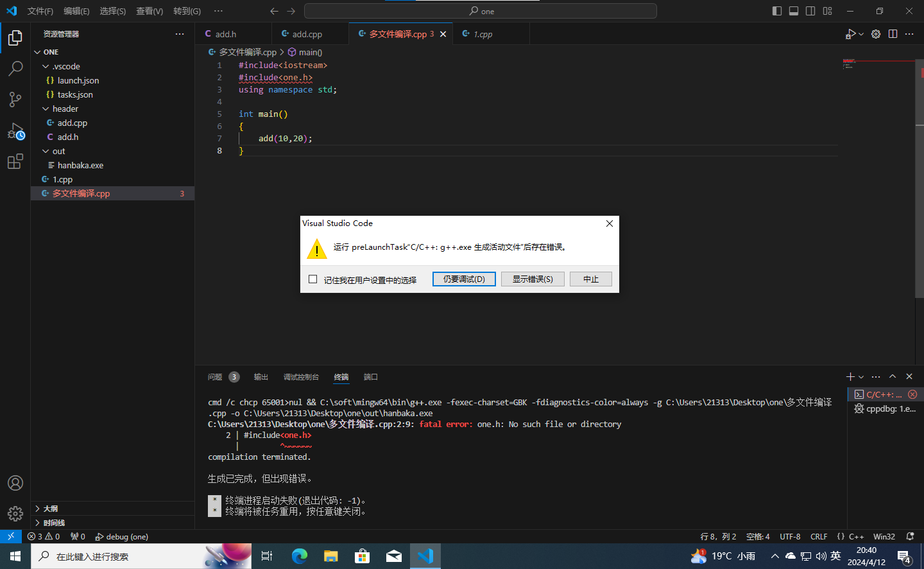Switch to the 端口 ports panel tab

pos(371,377)
